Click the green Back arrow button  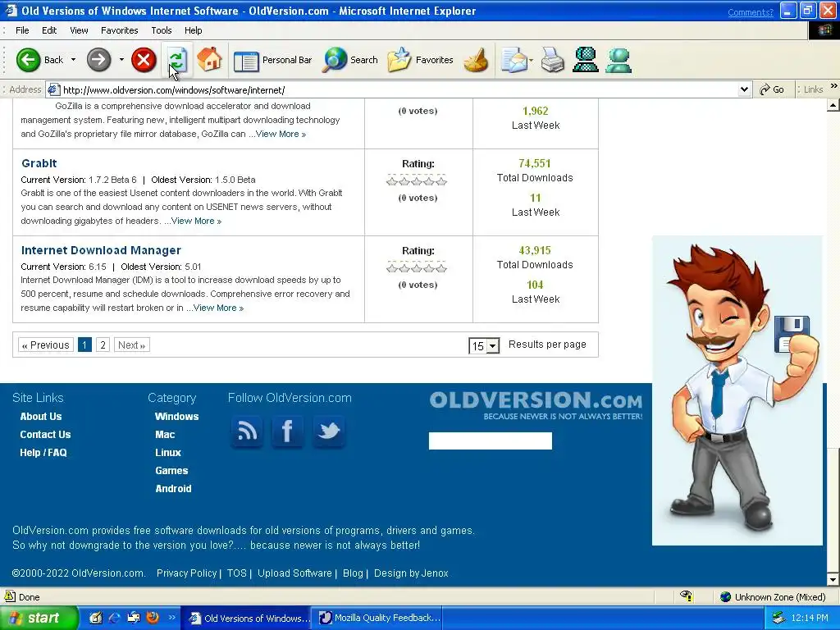coord(28,59)
